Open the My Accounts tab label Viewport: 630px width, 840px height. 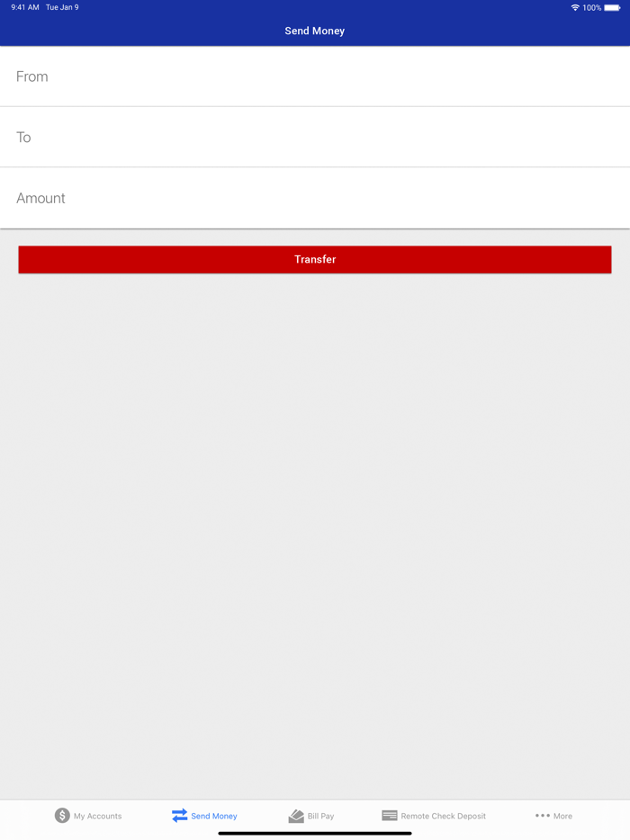(97, 816)
